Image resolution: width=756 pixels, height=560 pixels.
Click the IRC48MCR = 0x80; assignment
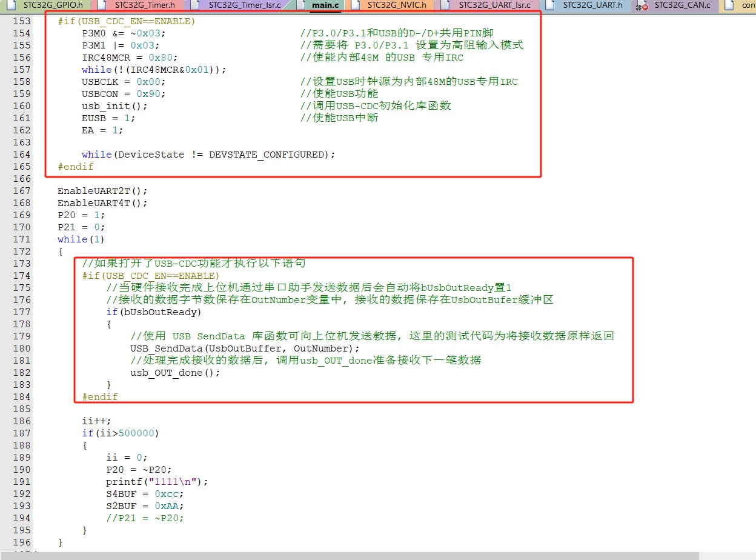130,58
